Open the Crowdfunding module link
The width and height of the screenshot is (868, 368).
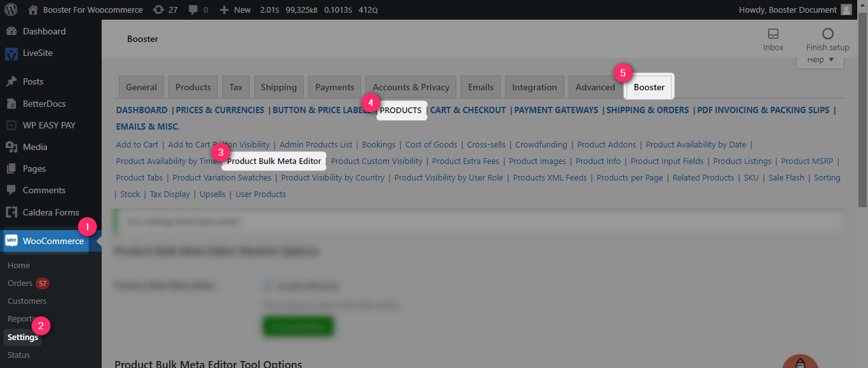pyautogui.click(x=541, y=144)
